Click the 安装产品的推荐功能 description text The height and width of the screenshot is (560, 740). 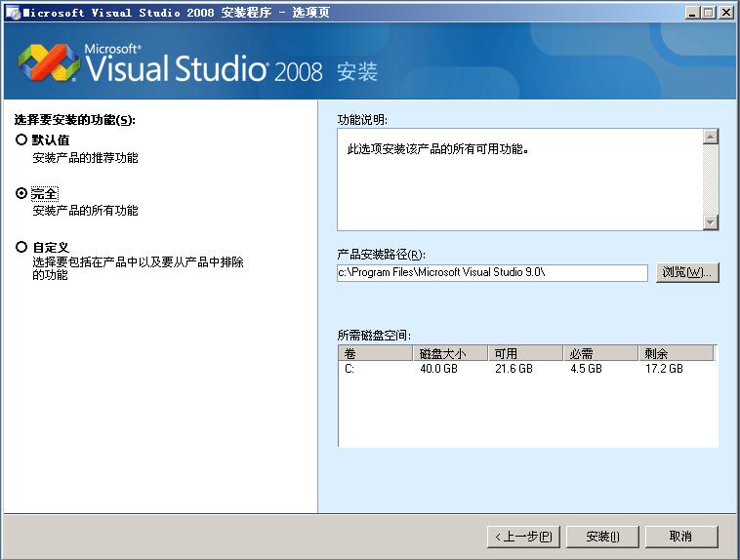[x=85, y=158]
